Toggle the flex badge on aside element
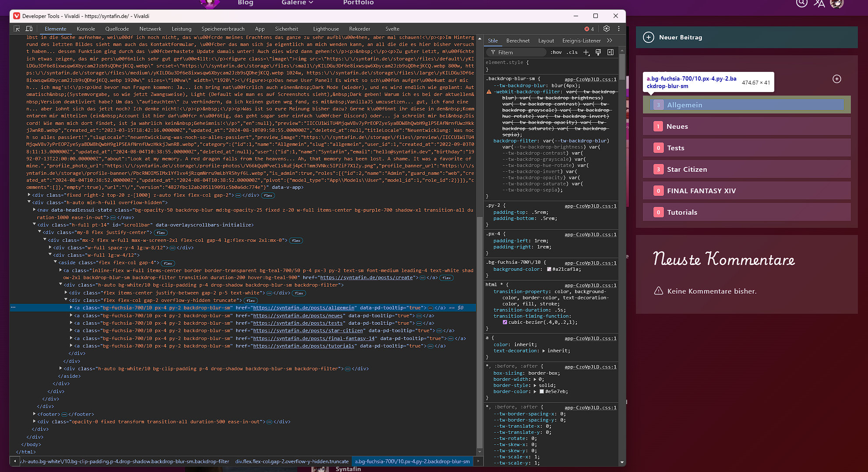The height and width of the screenshot is (472, 868). [x=168, y=263]
